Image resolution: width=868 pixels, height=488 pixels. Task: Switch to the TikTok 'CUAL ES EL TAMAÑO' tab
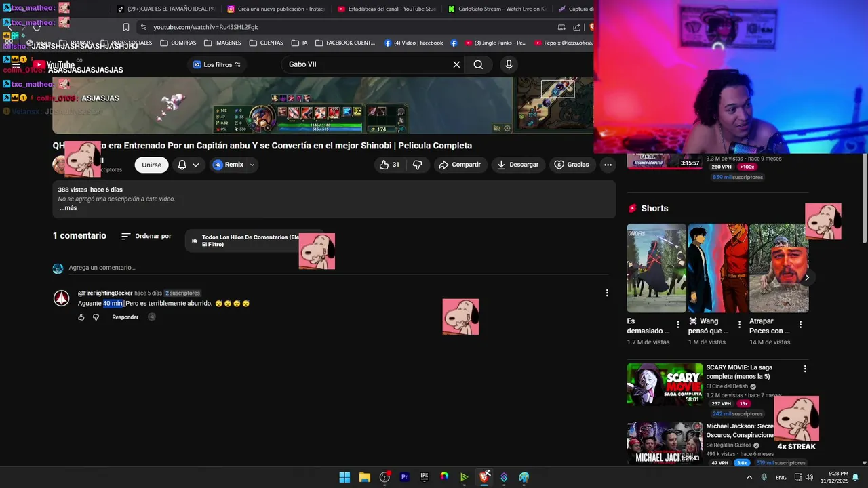click(166, 9)
